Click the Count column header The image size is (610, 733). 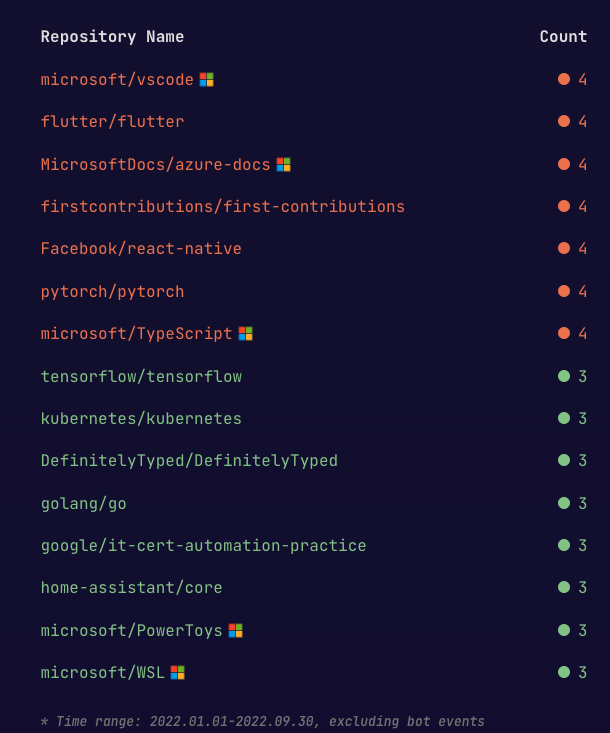tap(563, 36)
